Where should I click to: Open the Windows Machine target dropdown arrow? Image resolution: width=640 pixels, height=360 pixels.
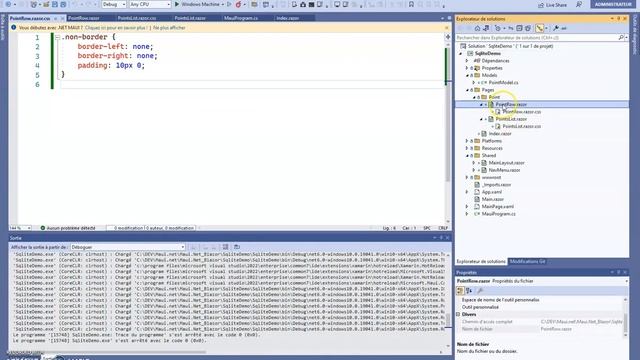[x=223, y=4]
